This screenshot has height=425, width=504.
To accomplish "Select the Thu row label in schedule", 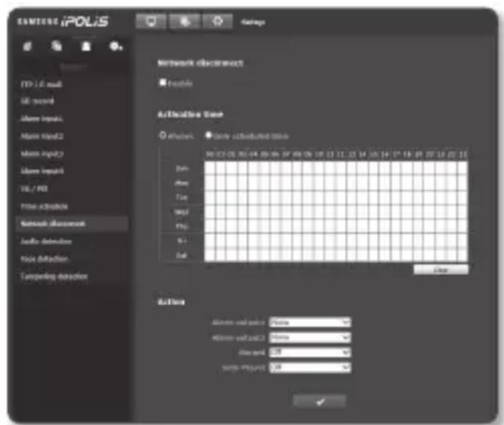I will coord(182,226).
